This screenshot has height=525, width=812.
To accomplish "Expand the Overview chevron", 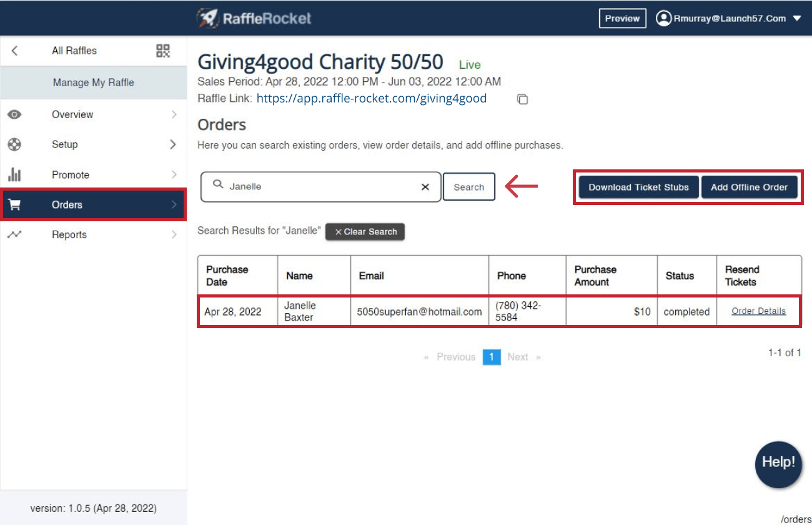I will click(174, 114).
